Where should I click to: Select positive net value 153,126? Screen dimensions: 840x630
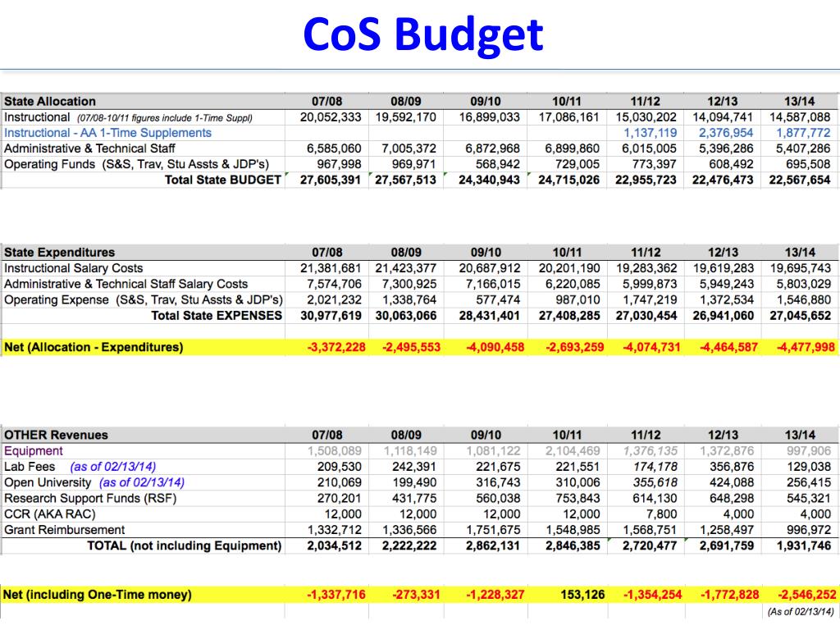tap(582, 595)
